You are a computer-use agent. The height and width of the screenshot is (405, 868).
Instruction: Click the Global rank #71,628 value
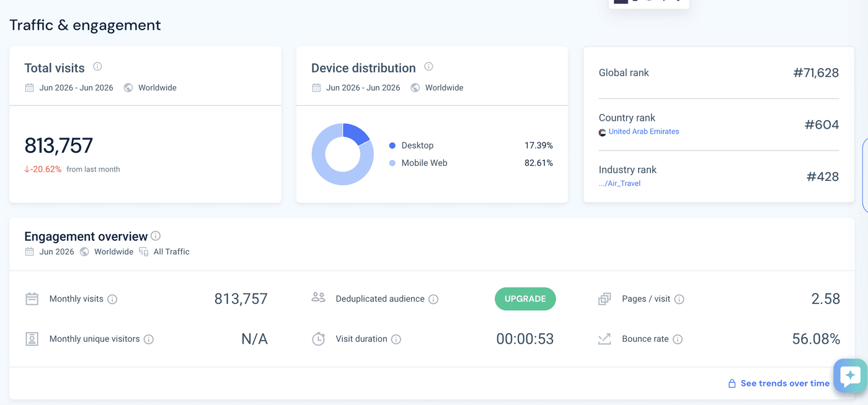[x=816, y=72]
